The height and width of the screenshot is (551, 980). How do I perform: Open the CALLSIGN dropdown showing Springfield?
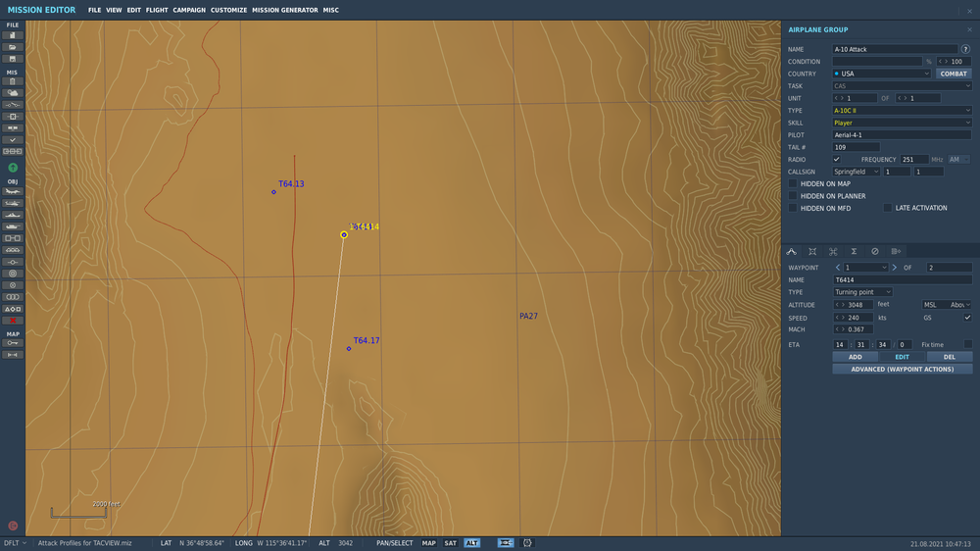[857, 172]
